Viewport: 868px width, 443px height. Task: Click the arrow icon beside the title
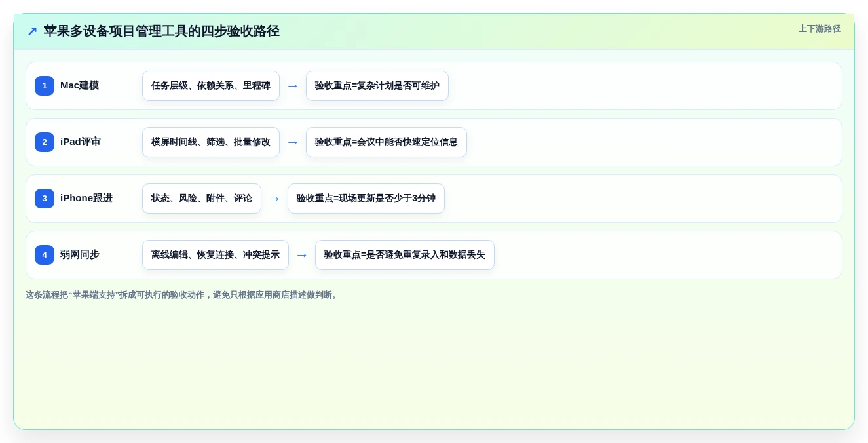32,31
